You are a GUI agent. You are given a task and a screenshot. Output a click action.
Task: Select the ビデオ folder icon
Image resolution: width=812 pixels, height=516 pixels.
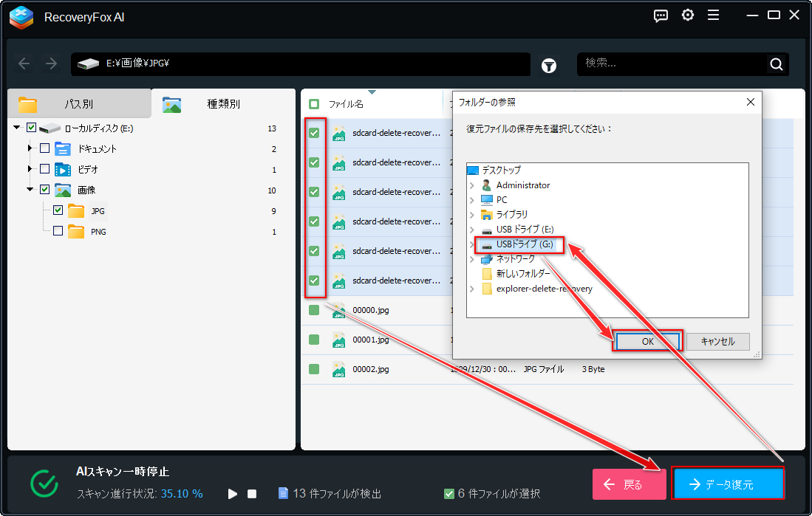(63, 169)
